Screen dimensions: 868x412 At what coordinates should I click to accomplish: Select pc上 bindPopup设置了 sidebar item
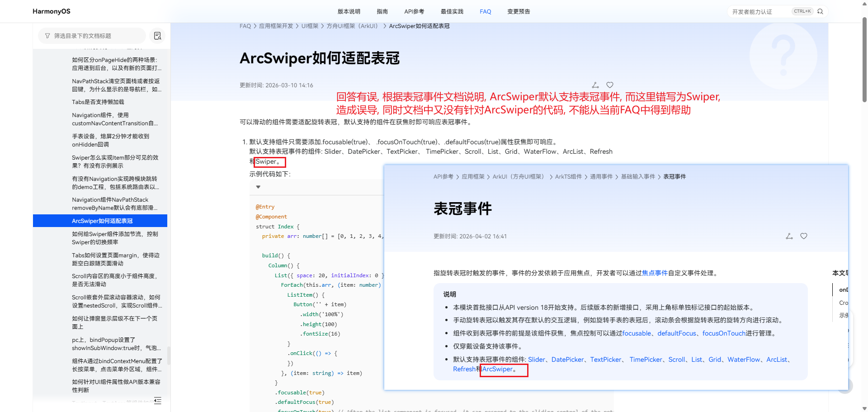116,344
